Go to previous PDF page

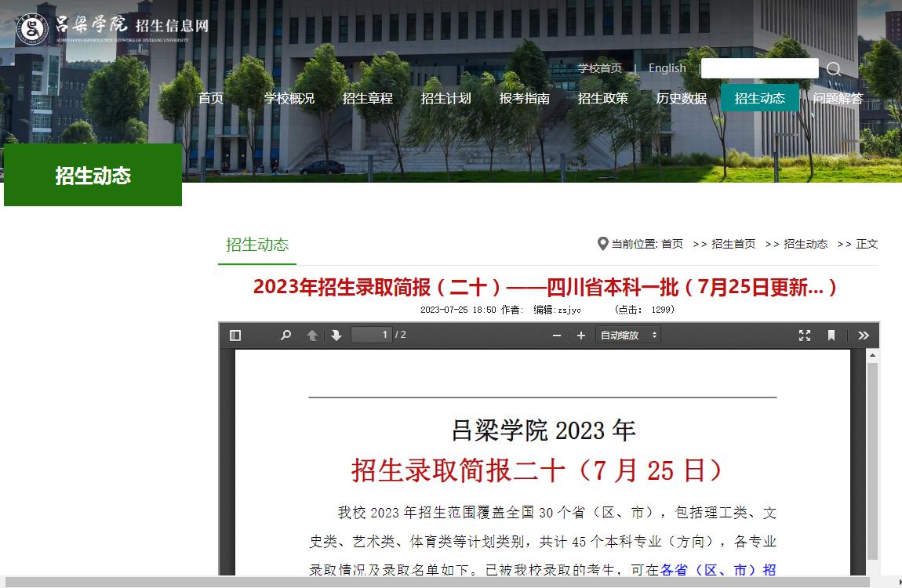[x=312, y=335]
